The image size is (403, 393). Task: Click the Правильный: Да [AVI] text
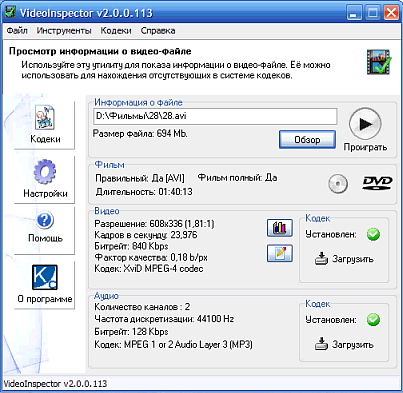click(x=140, y=178)
